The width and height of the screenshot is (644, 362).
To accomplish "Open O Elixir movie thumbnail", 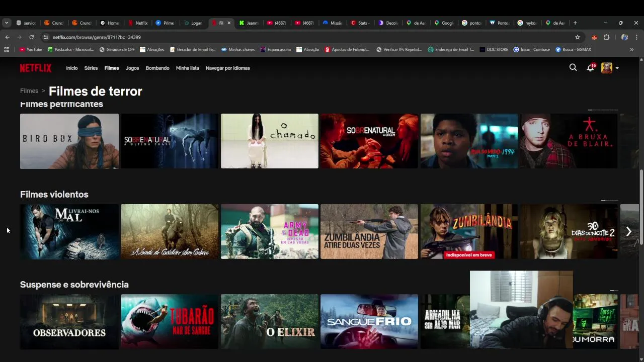I will (x=270, y=321).
